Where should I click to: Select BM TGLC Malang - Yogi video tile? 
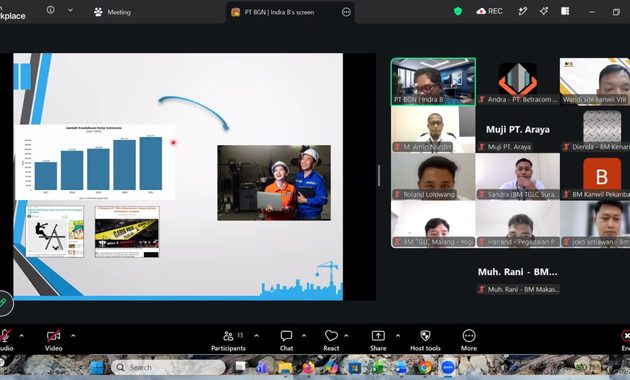[x=433, y=224]
